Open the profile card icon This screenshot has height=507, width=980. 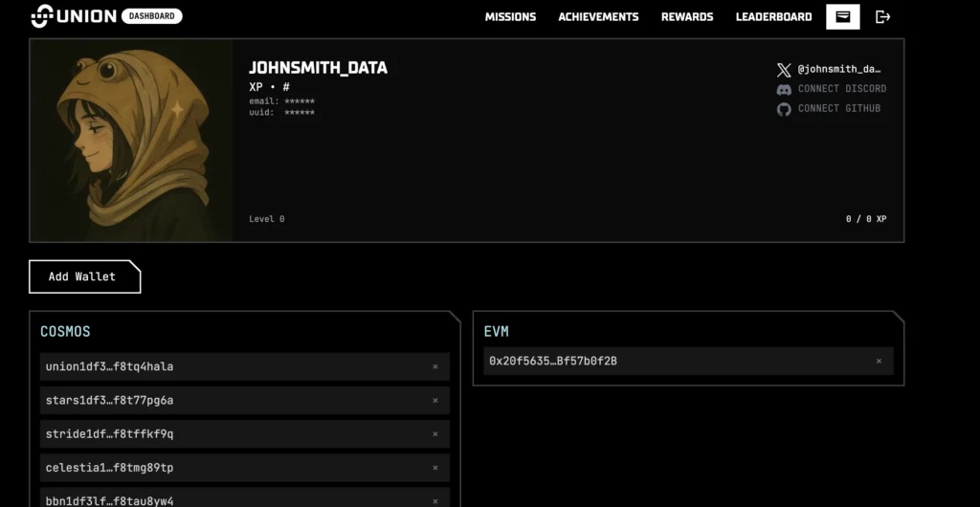coord(842,17)
